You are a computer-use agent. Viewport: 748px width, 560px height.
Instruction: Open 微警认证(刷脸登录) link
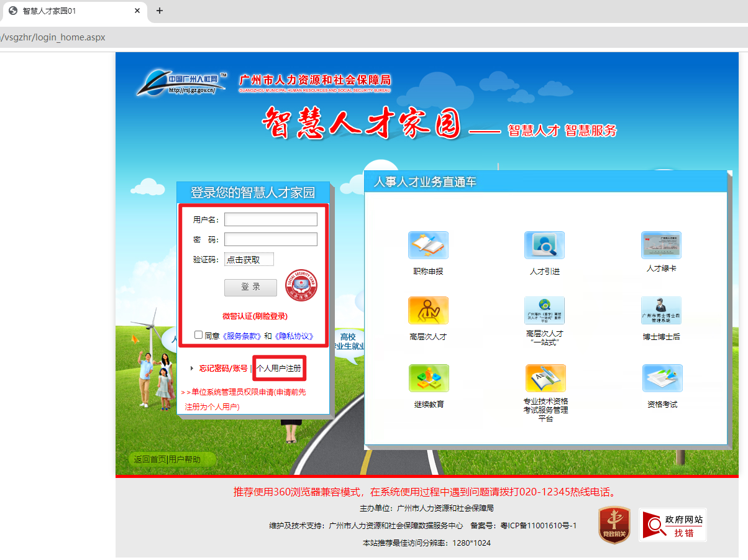click(x=255, y=316)
